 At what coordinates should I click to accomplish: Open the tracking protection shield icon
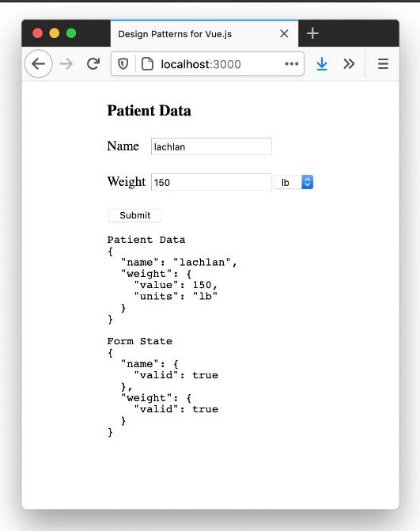click(123, 63)
